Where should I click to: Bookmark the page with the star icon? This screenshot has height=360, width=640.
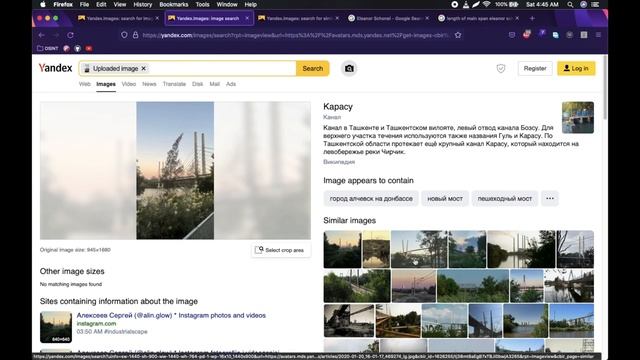point(458,35)
